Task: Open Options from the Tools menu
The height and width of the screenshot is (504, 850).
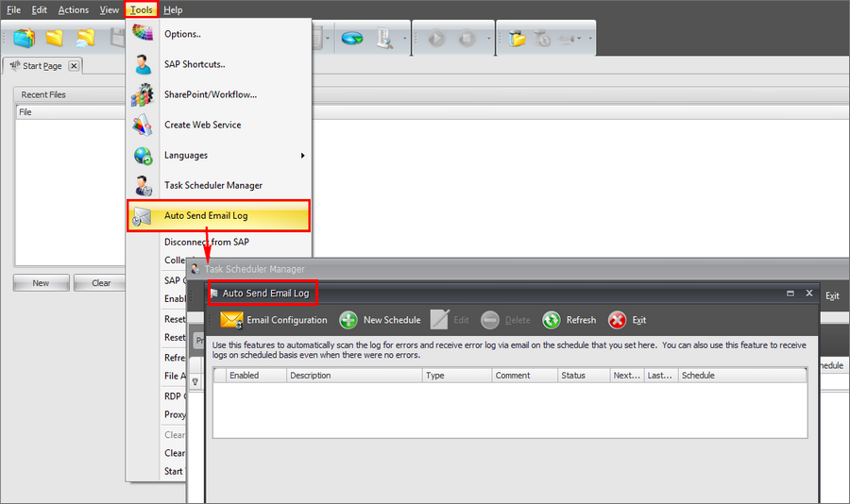Action: click(182, 34)
